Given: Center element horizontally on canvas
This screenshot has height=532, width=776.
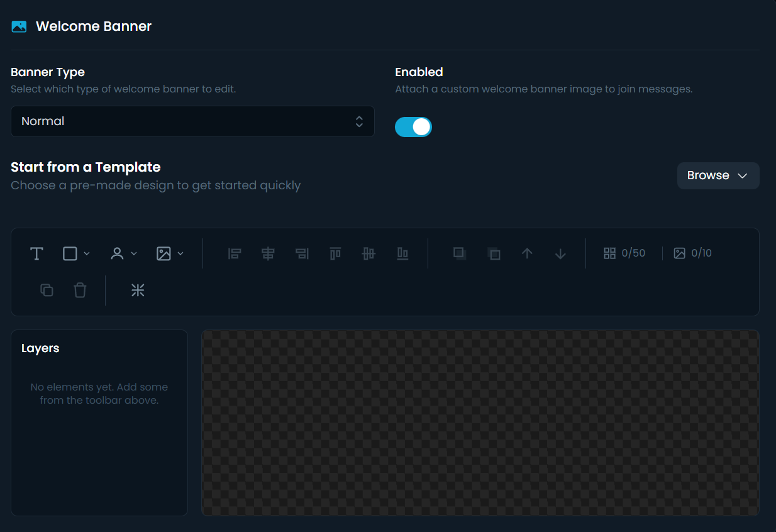Looking at the screenshot, I should click(x=268, y=253).
